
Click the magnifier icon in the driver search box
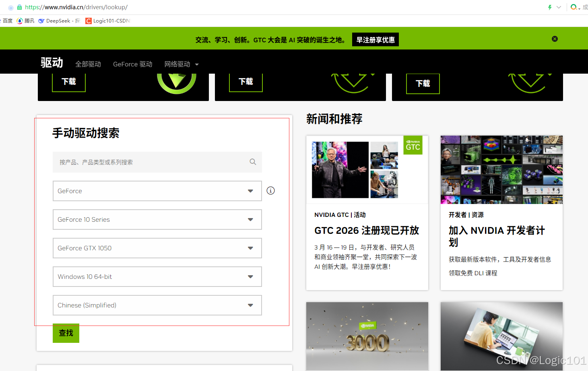coord(253,162)
